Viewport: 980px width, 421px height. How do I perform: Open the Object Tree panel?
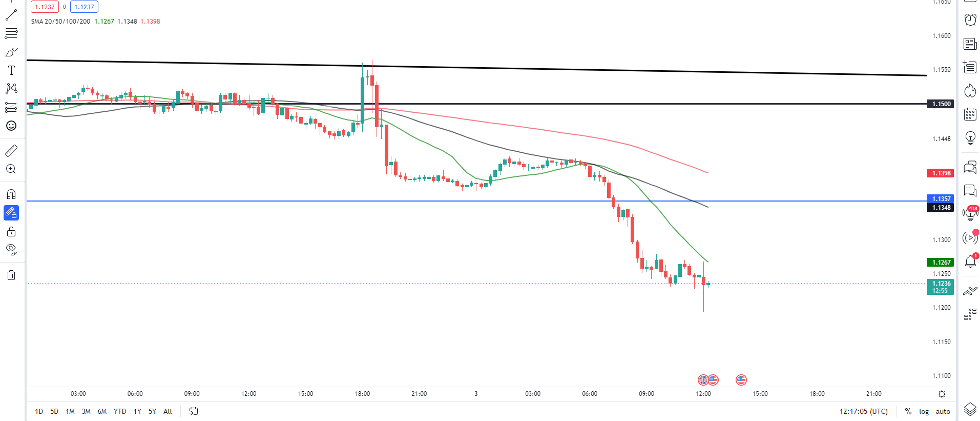click(970, 314)
